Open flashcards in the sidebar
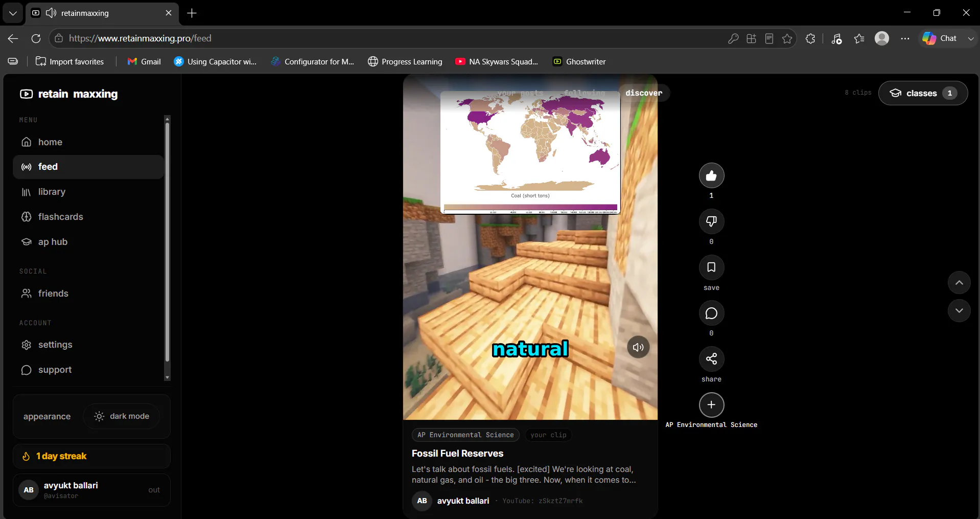The height and width of the screenshot is (519, 980). tap(88, 217)
